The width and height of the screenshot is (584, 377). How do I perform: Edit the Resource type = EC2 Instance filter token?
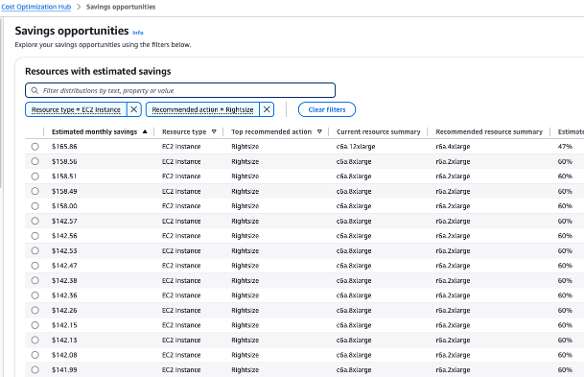point(76,110)
